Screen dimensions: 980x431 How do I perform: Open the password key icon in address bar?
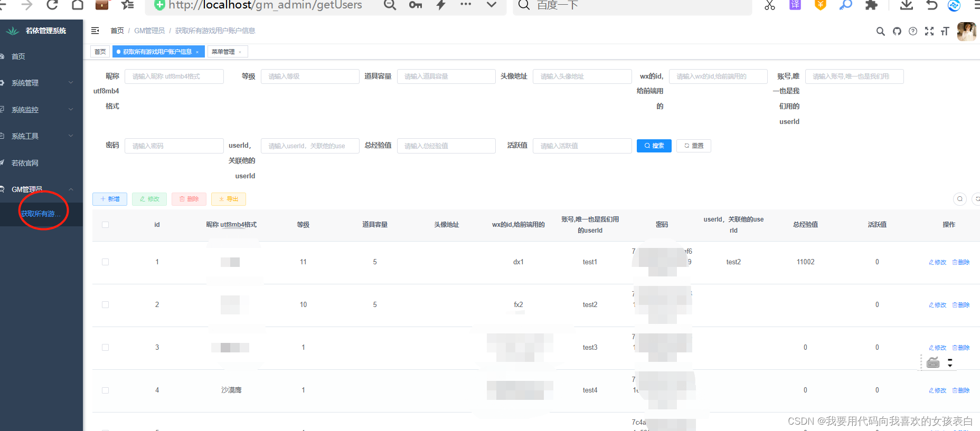[416, 5]
